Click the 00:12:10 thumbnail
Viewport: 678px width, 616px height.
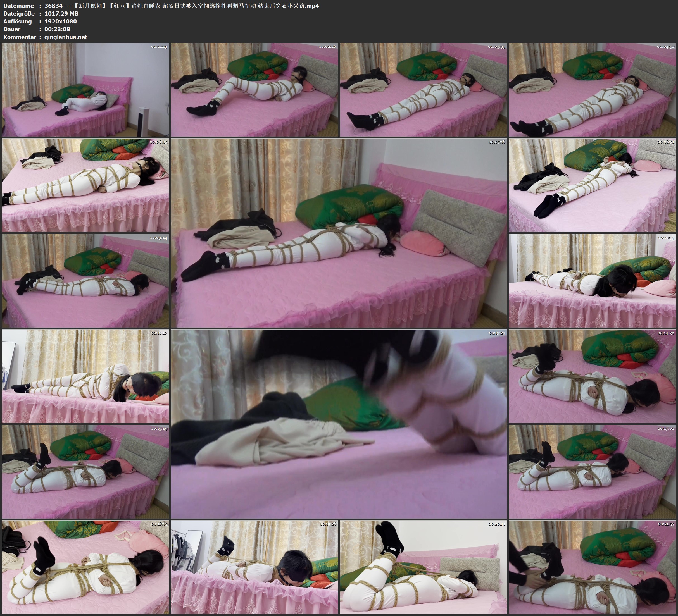85,376
